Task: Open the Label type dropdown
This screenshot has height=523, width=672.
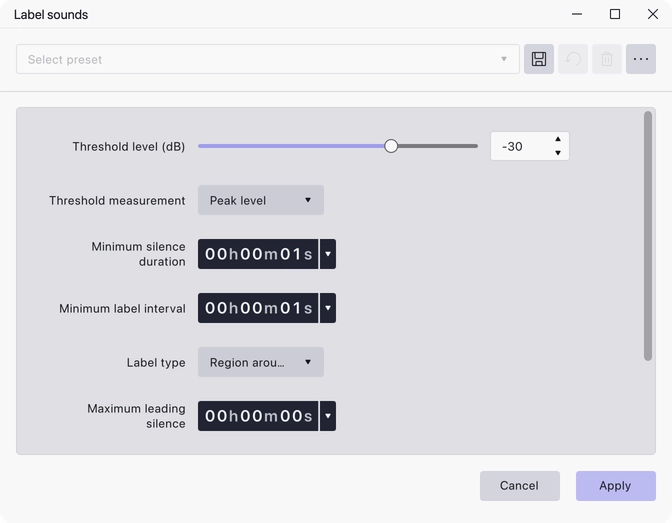Action: [261, 362]
